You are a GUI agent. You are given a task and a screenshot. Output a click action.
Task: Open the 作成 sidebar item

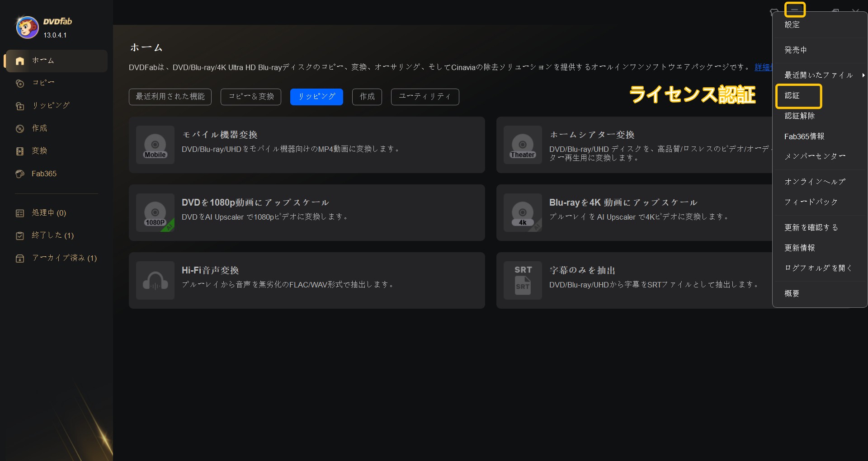pyautogui.click(x=56, y=129)
